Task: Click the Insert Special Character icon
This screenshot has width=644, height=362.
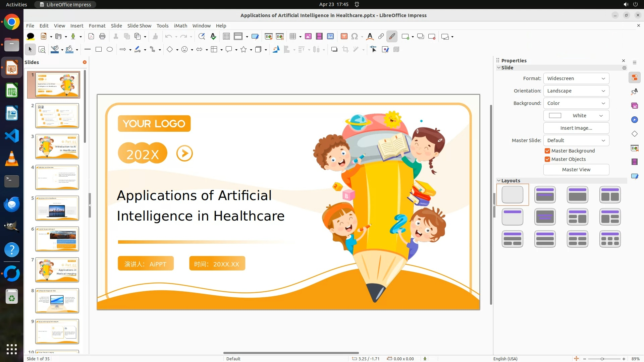Action: [355, 37]
